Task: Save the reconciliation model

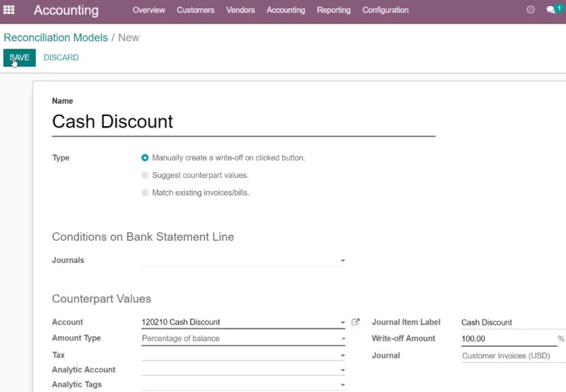Action: click(x=19, y=58)
